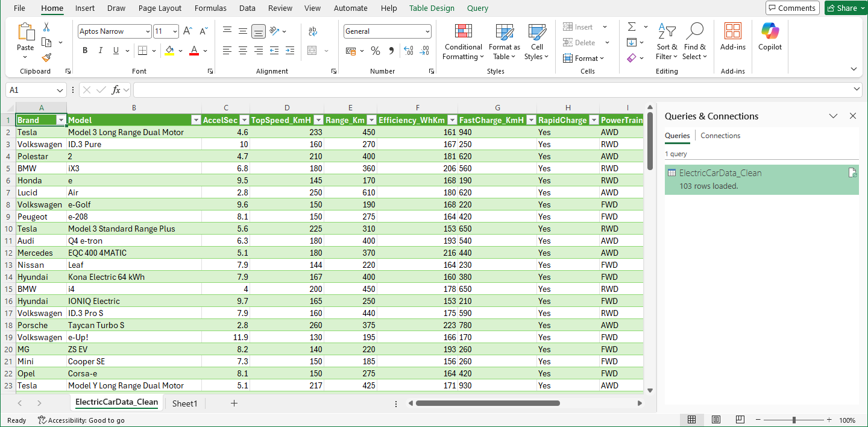Expand the font name dropdown
868x427 pixels.
pyautogui.click(x=148, y=31)
